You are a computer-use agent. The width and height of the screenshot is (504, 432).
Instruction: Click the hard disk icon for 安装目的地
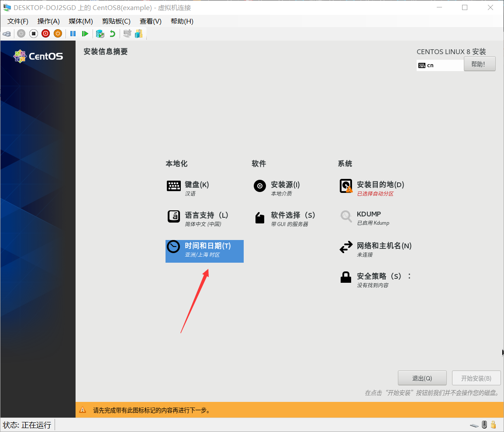tap(346, 185)
